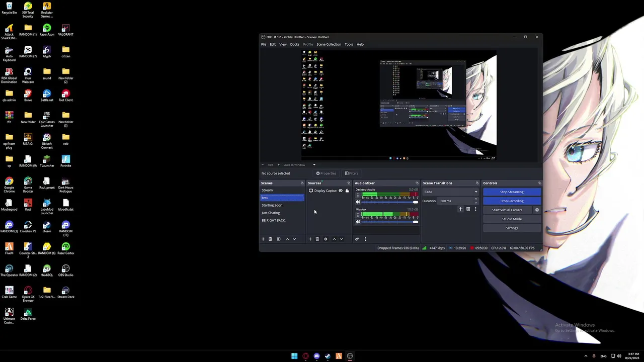Select the Just Chating scene
Image resolution: width=644 pixels, height=362 pixels.
(x=282, y=213)
